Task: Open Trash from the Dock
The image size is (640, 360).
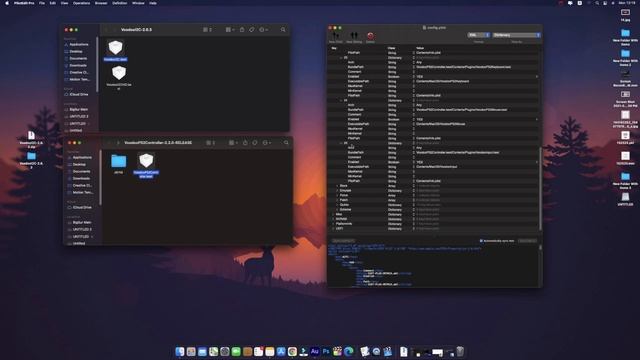Action: click(x=460, y=351)
